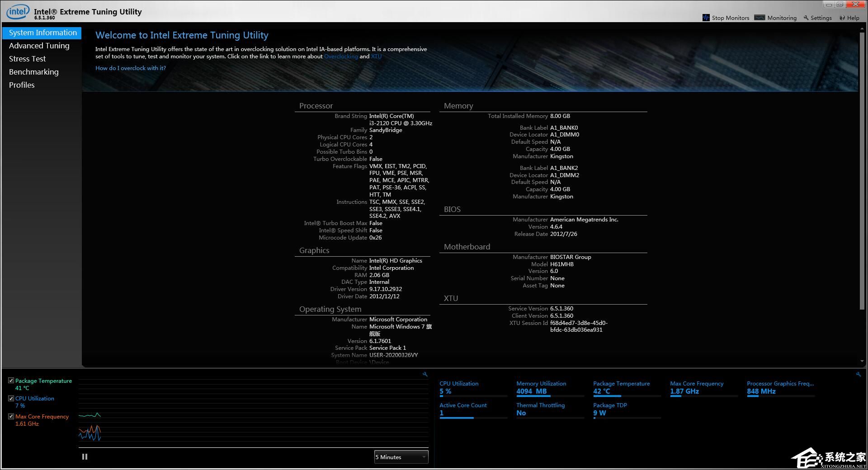Click graphics name 'Intel(R) HD Graphics'

tap(396, 261)
